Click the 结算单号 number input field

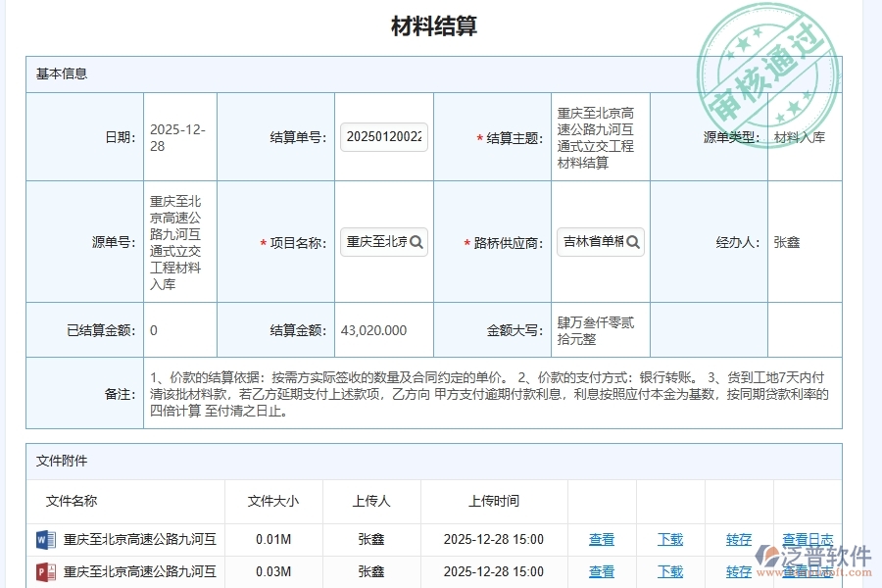[x=383, y=137]
